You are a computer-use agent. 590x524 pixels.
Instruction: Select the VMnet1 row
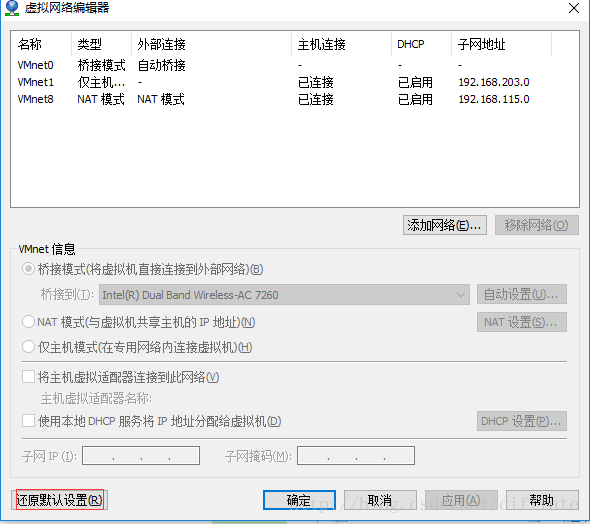(295, 82)
